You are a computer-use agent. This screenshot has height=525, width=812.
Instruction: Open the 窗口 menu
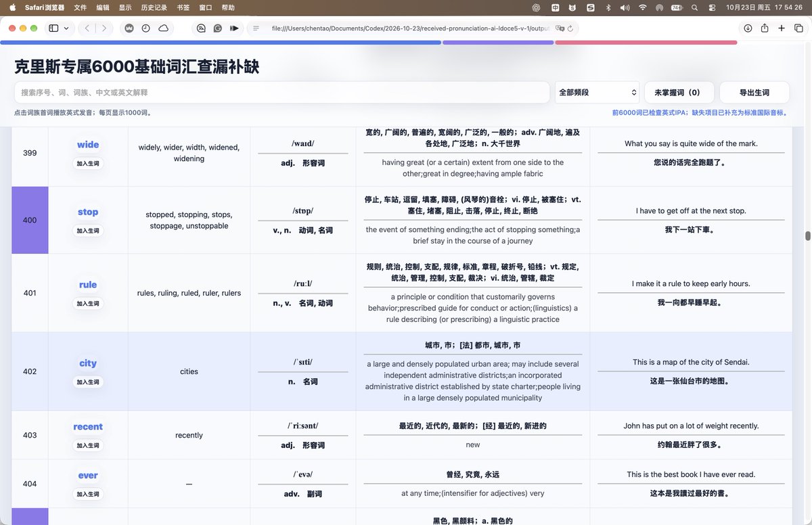(206, 7)
